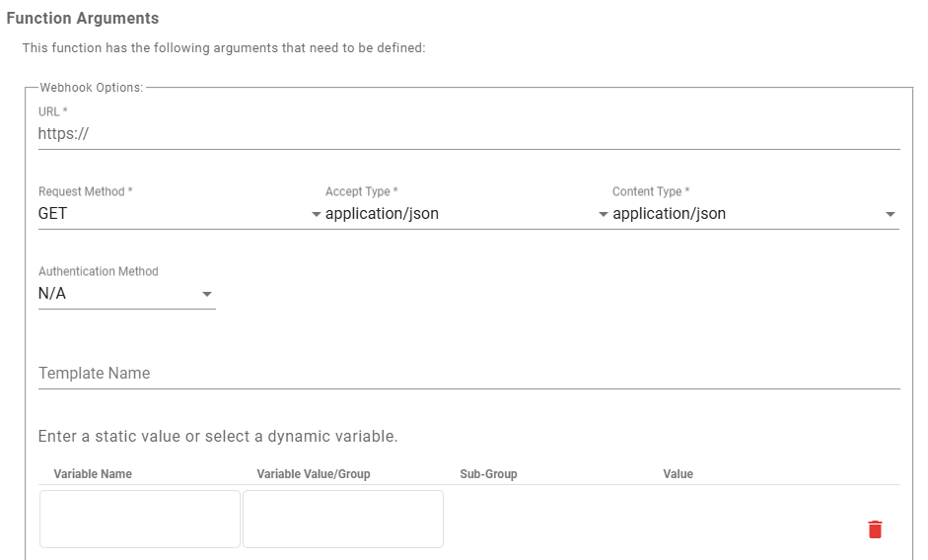This screenshot has height=560, width=928.
Task: Click the N/A authentication value
Action: (x=52, y=294)
